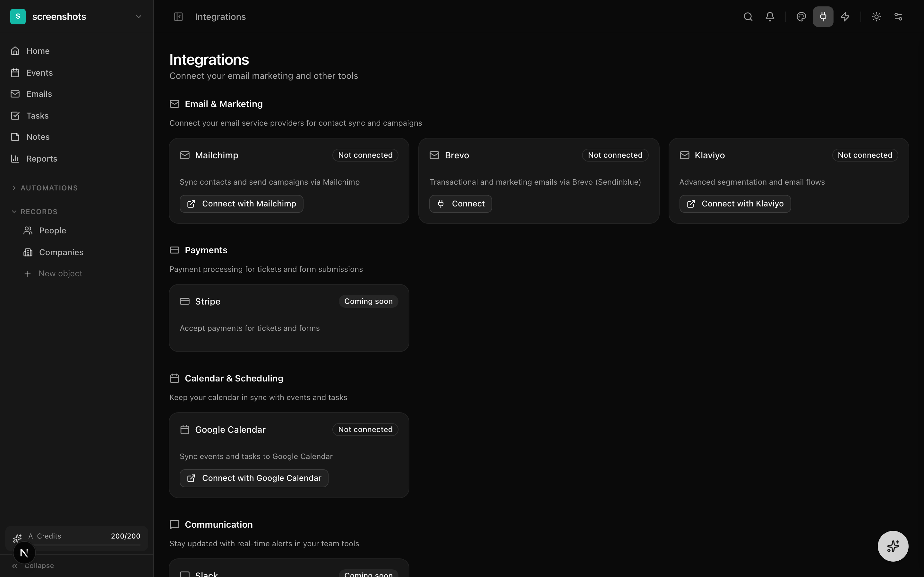Open search using the magnifier icon
The image size is (924, 577).
pyautogui.click(x=748, y=17)
